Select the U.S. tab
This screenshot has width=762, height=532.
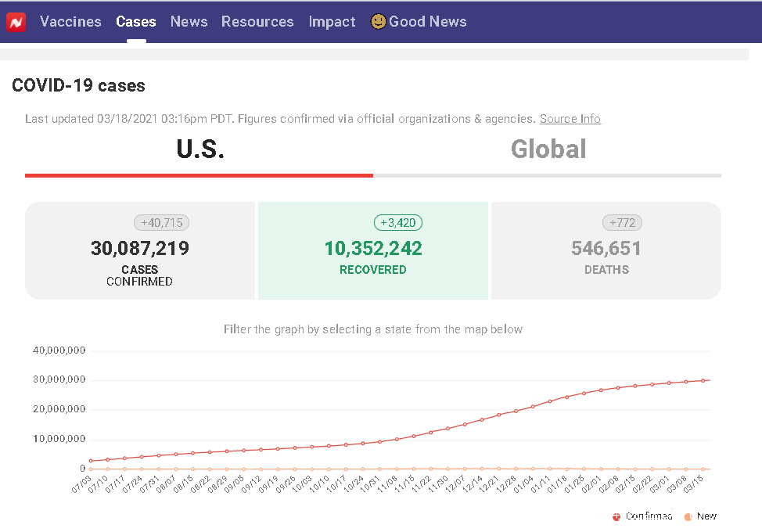[200, 149]
